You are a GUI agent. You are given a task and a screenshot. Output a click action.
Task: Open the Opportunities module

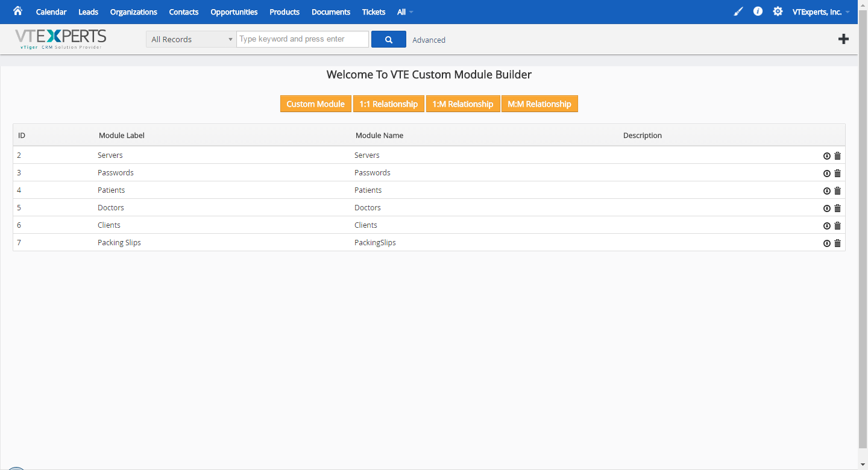coord(234,12)
